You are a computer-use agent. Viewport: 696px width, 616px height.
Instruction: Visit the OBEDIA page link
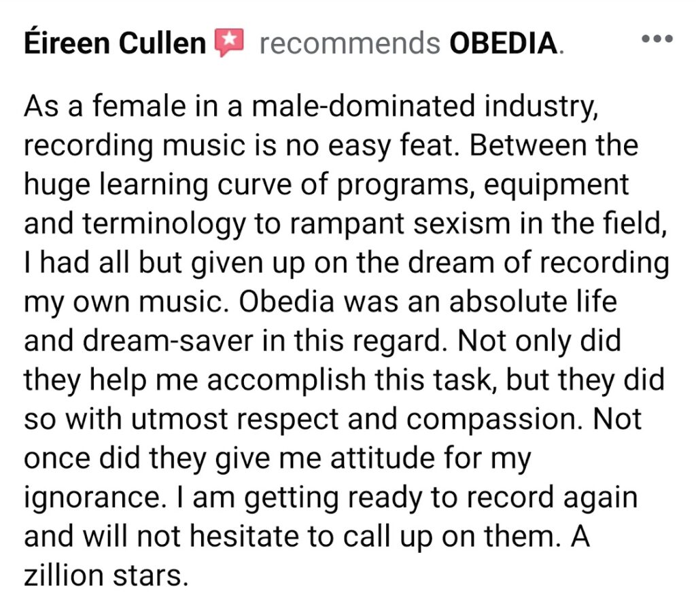pos(504,43)
